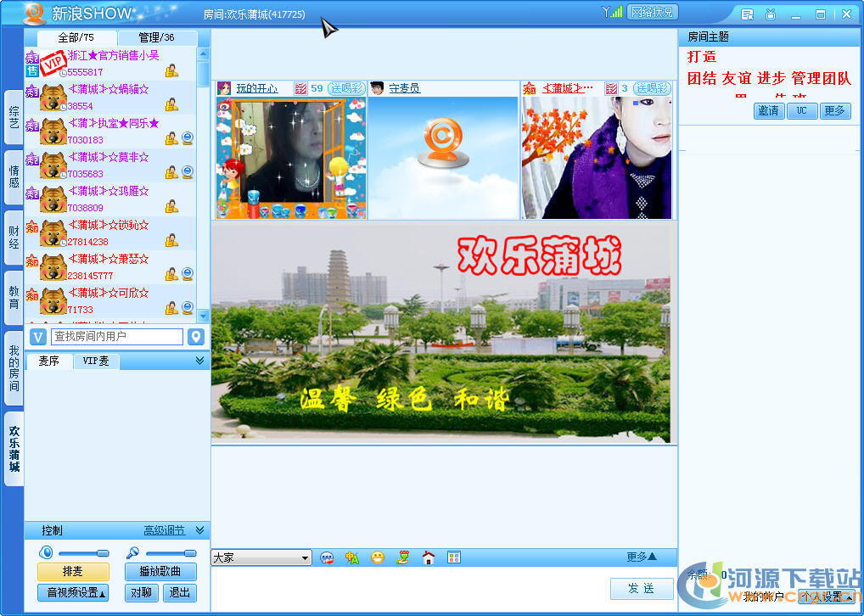
Task: Switch to the VIP麦 tab
Action: [96, 361]
